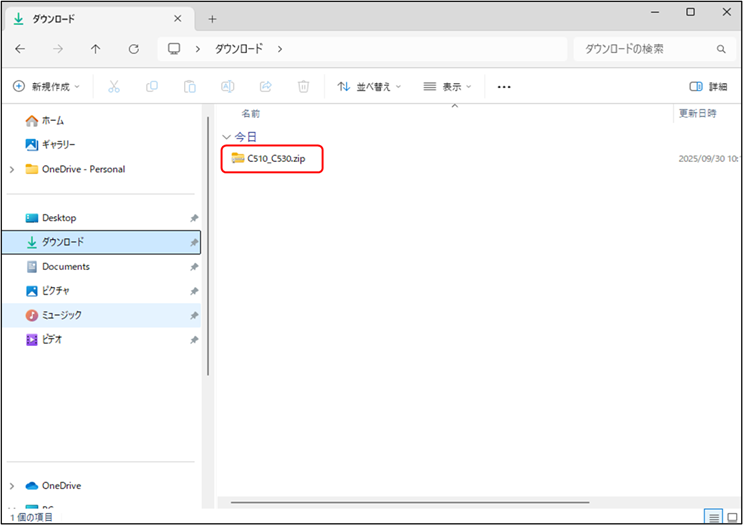Open the see more ellipsis menu
743x525 pixels.
(504, 87)
